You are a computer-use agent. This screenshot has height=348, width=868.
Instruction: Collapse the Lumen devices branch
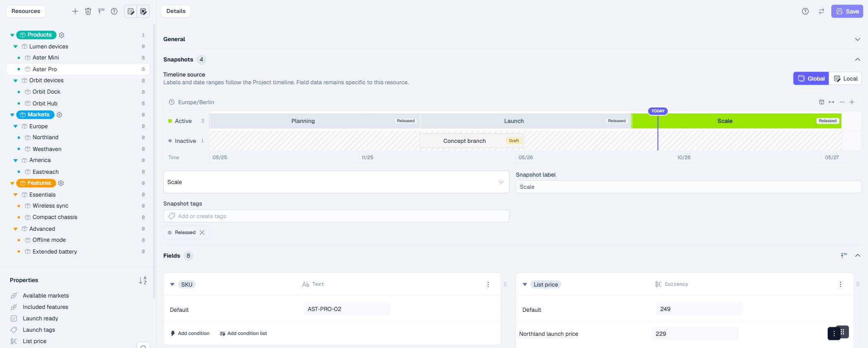(x=15, y=46)
